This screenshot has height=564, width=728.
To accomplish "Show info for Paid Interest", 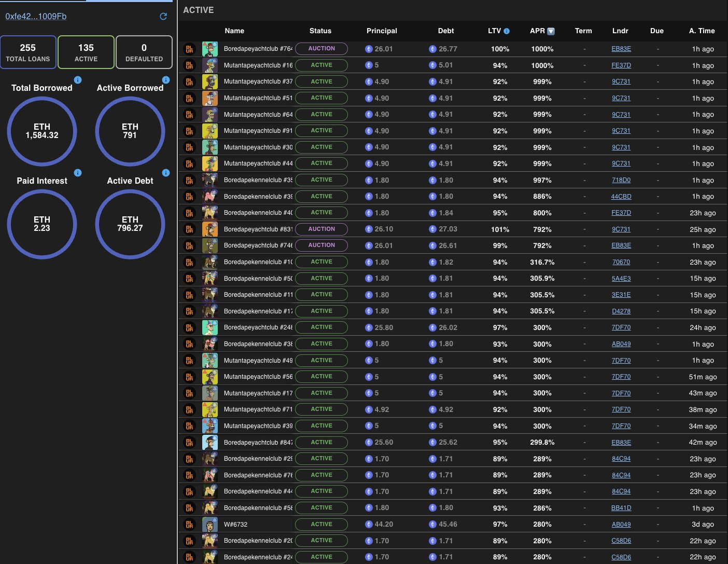I will (x=78, y=173).
